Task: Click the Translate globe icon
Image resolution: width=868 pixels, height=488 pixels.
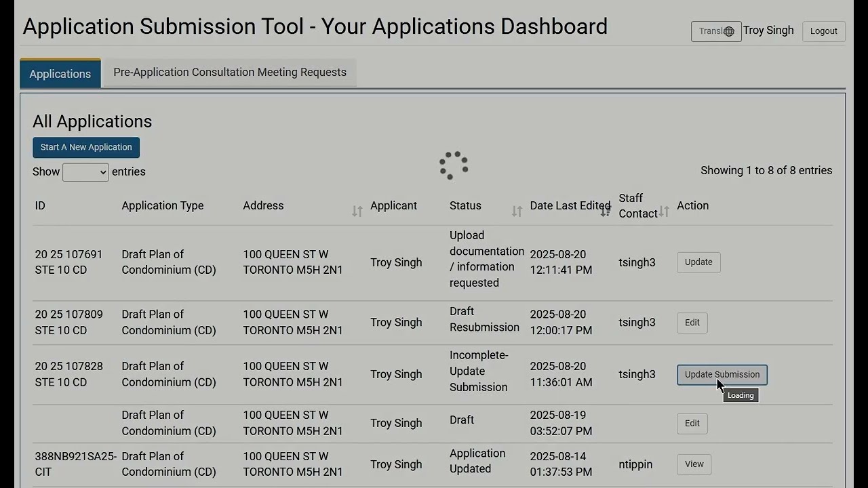Action: pyautogui.click(x=729, y=31)
